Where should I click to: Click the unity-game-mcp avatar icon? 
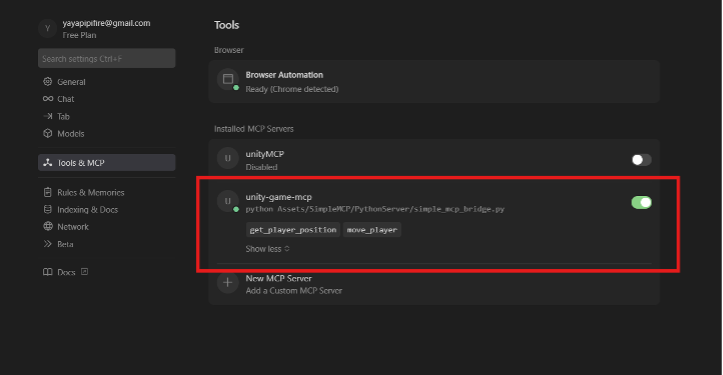click(x=228, y=201)
